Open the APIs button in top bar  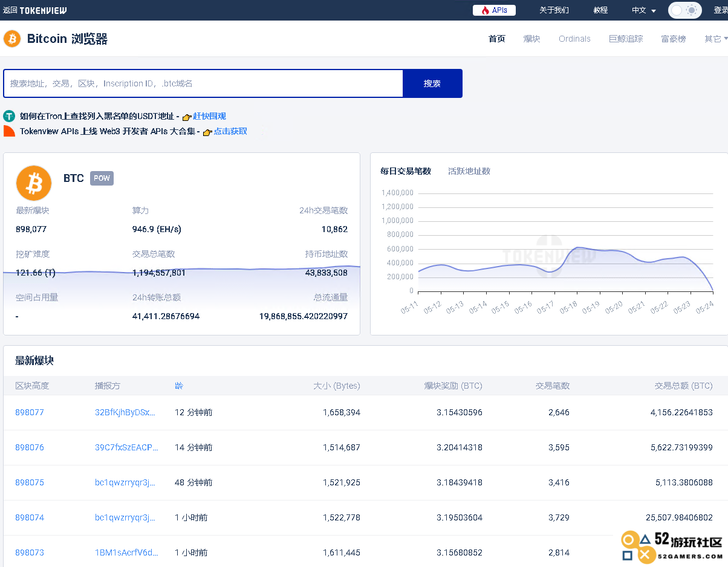[x=494, y=10]
